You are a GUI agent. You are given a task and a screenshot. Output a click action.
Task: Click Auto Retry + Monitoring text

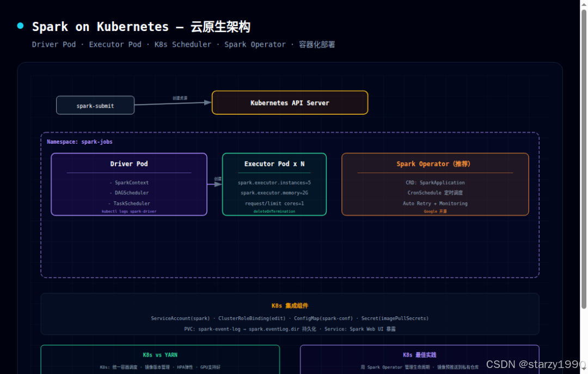pyautogui.click(x=435, y=203)
